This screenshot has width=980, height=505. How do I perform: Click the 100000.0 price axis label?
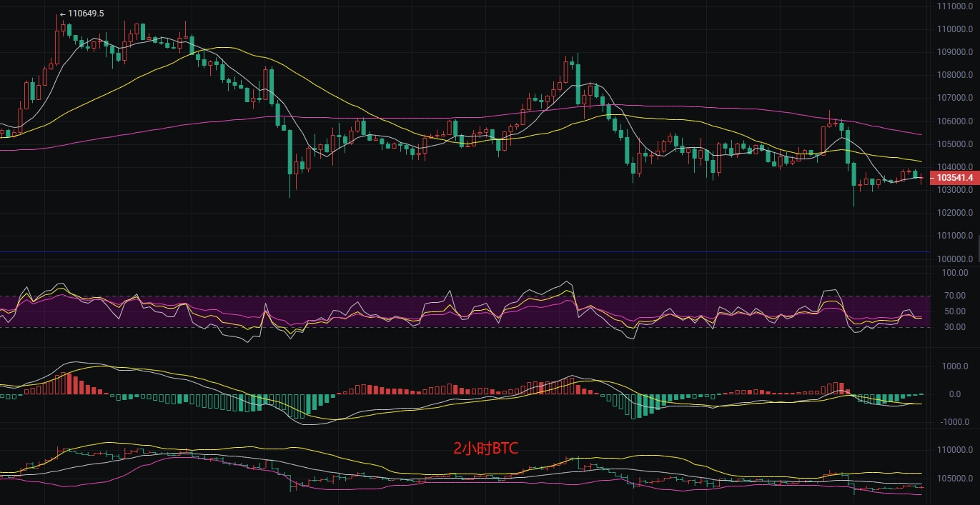[954, 259]
